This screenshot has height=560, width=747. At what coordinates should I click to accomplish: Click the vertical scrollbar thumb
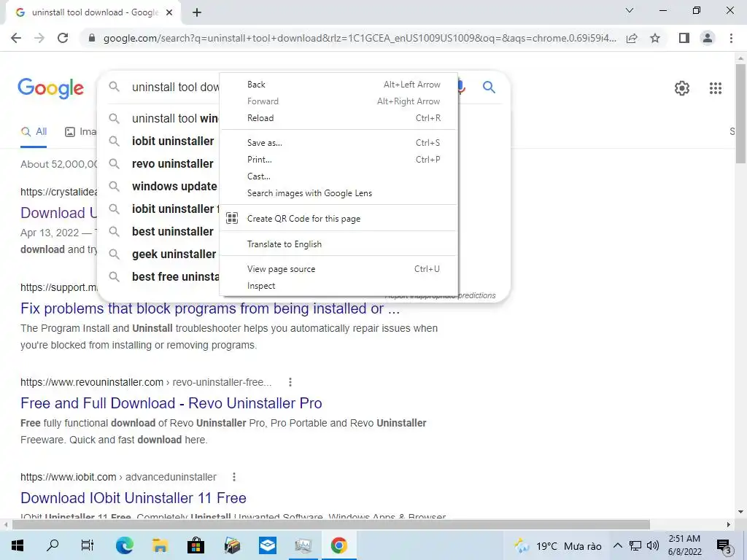[x=740, y=113]
